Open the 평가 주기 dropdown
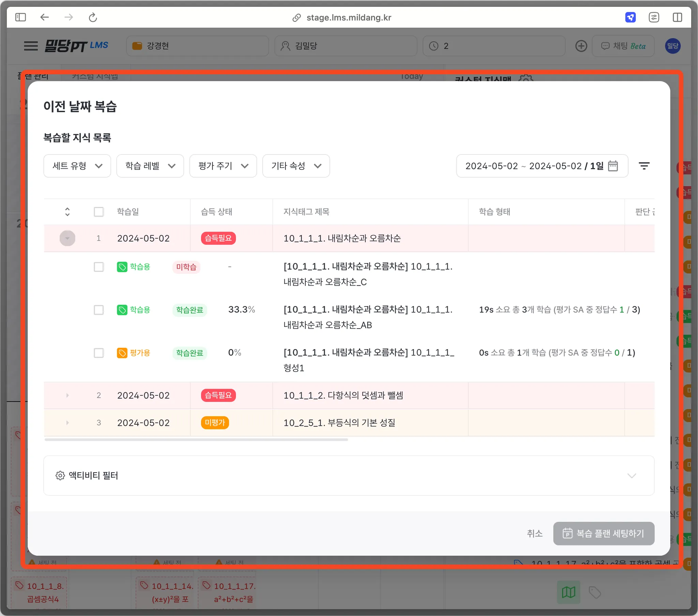Image resolution: width=698 pixels, height=616 pixels. coord(223,166)
